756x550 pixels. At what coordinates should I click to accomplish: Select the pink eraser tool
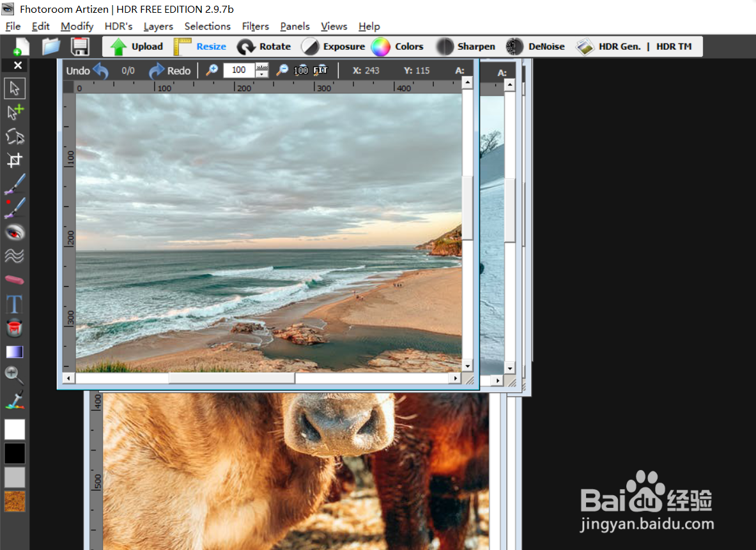click(x=15, y=280)
